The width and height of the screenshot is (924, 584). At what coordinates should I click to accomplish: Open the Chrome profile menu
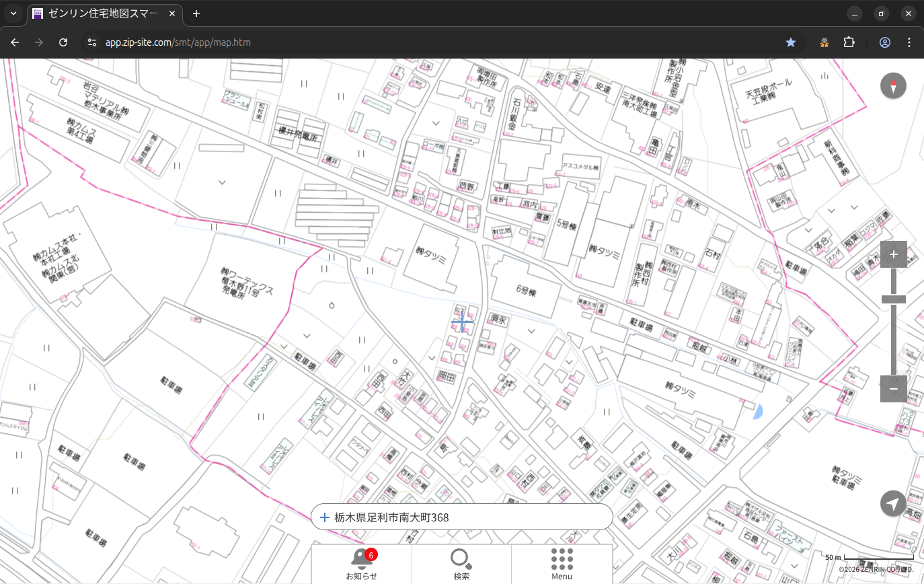pyautogui.click(x=884, y=42)
